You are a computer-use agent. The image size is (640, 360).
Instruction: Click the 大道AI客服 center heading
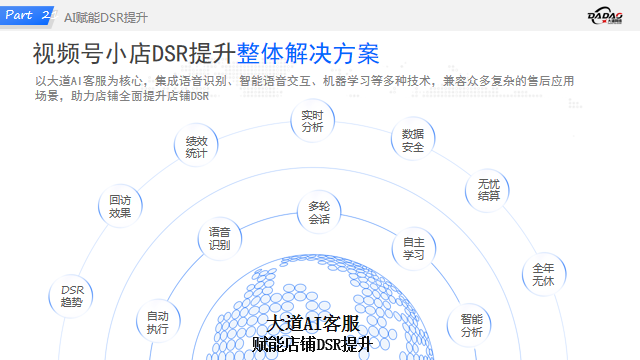coord(313,324)
